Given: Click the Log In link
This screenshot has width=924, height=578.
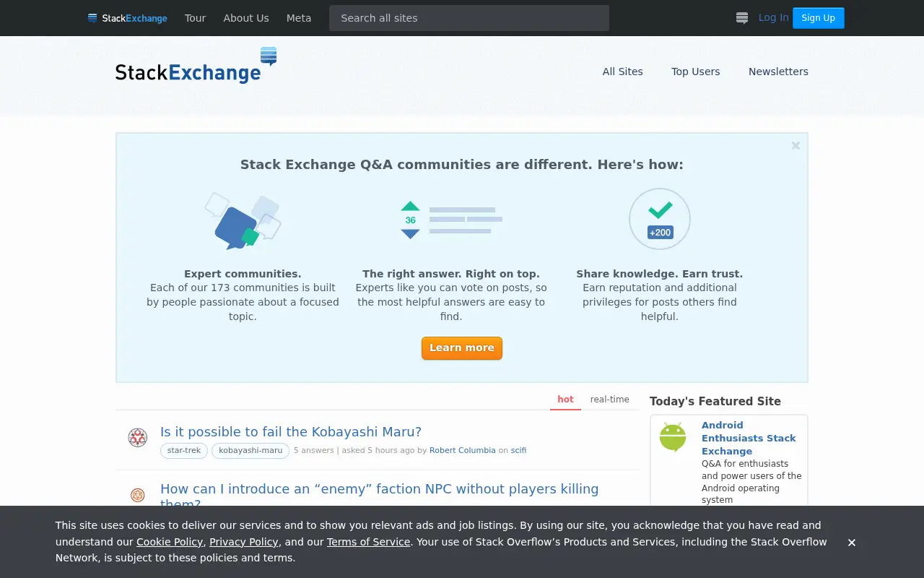Looking at the screenshot, I should pyautogui.click(x=773, y=17).
